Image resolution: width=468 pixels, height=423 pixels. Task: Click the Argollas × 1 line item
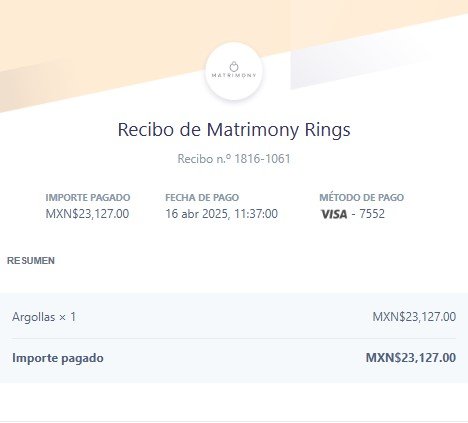coord(44,317)
